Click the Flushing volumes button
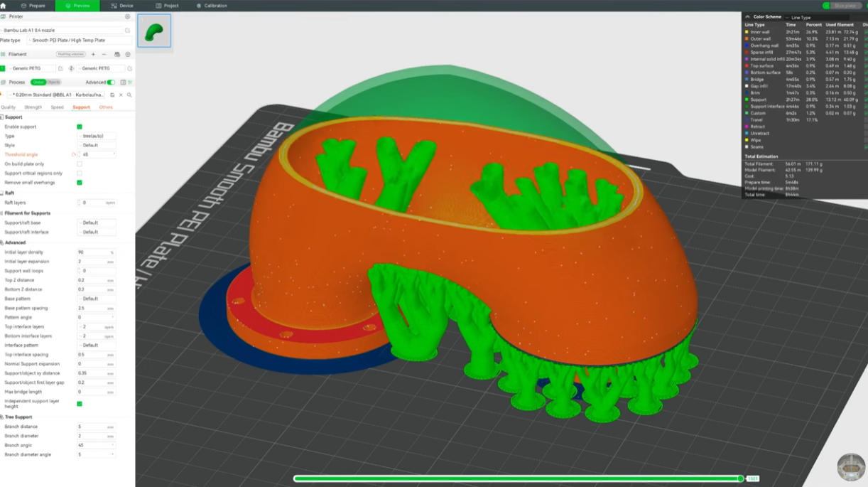The height and width of the screenshot is (487, 868). [71, 54]
